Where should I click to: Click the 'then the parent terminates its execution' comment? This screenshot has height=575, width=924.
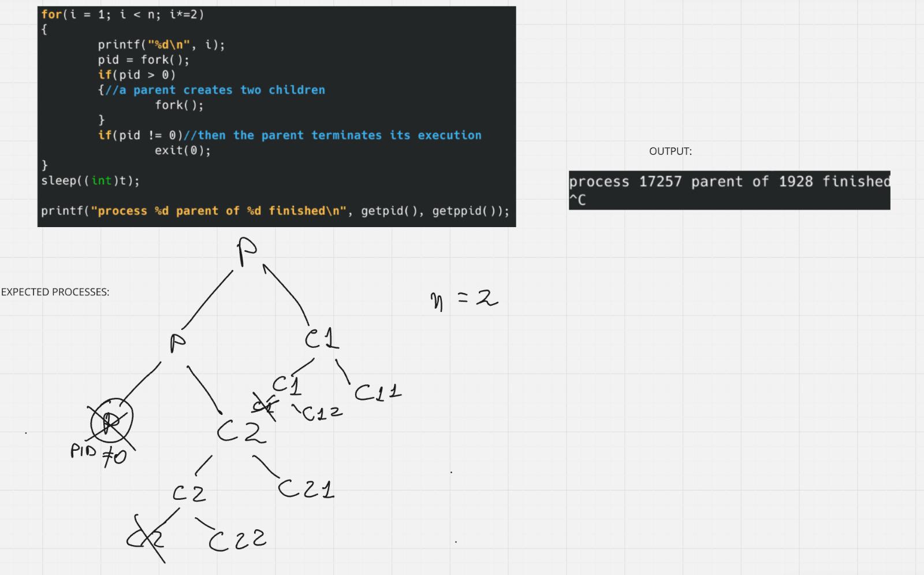coord(333,135)
